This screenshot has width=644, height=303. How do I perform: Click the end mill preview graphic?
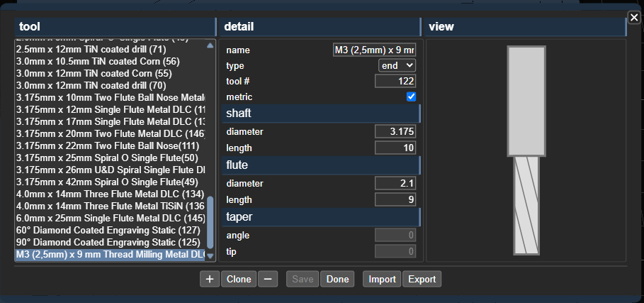pos(526,150)
